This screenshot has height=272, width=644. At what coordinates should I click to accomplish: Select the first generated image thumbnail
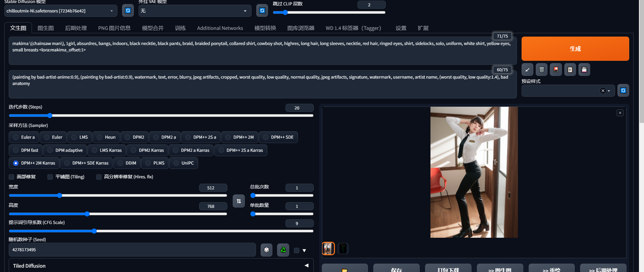[x=328, y=248]
